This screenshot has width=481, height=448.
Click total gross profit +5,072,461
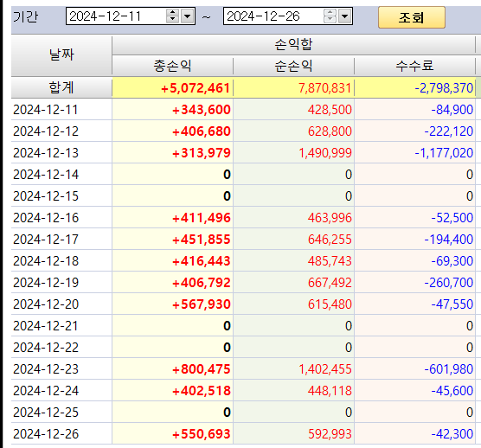tap(173, 88)
